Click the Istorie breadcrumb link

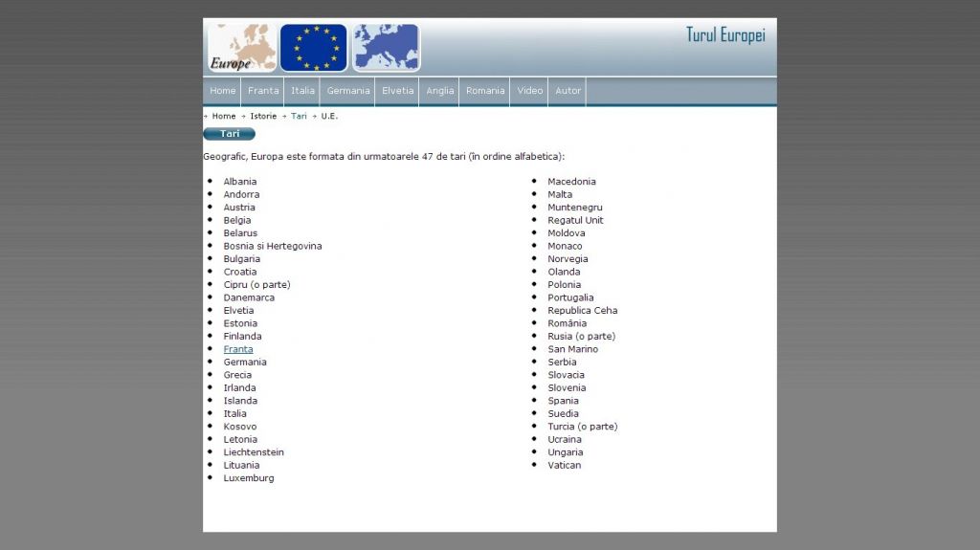coord(263,116)
